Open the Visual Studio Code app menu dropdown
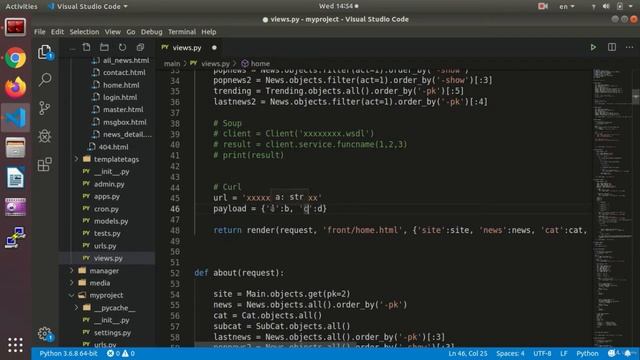The height and width of the screenshot is (360, 640). click(88, 6)
